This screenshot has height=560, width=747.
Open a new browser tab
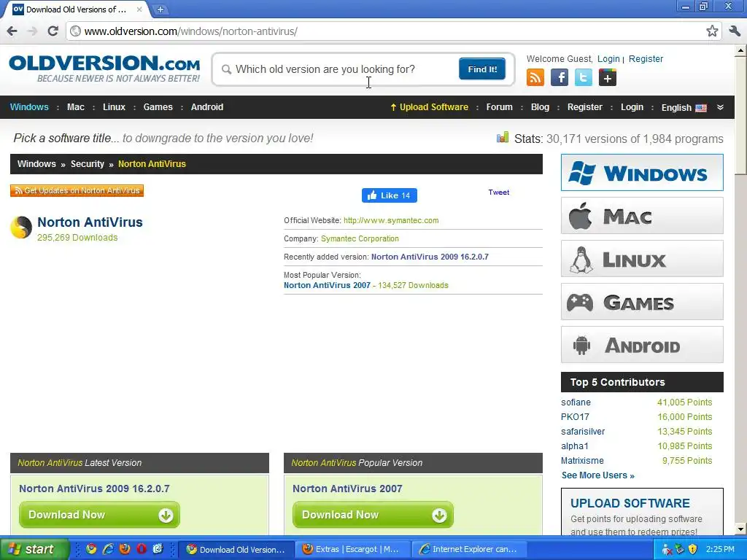160,9
